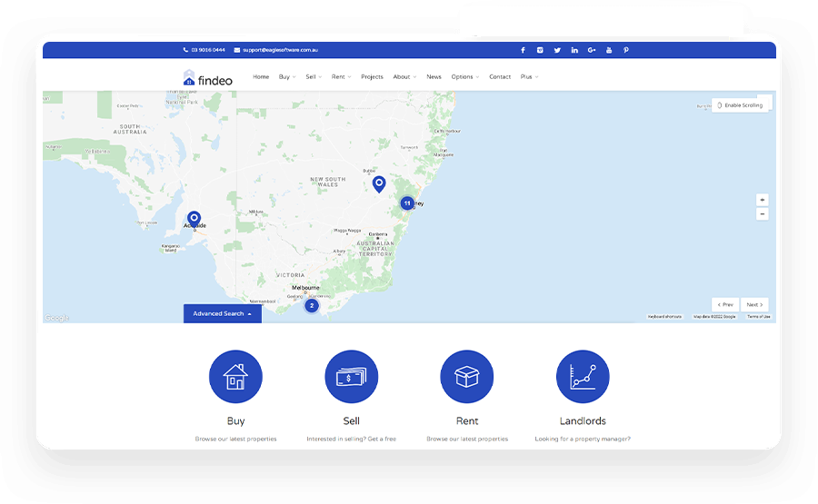Click the Twitter bird icon
This screenshot has width=818, height=504.
(x=557, y=50)
